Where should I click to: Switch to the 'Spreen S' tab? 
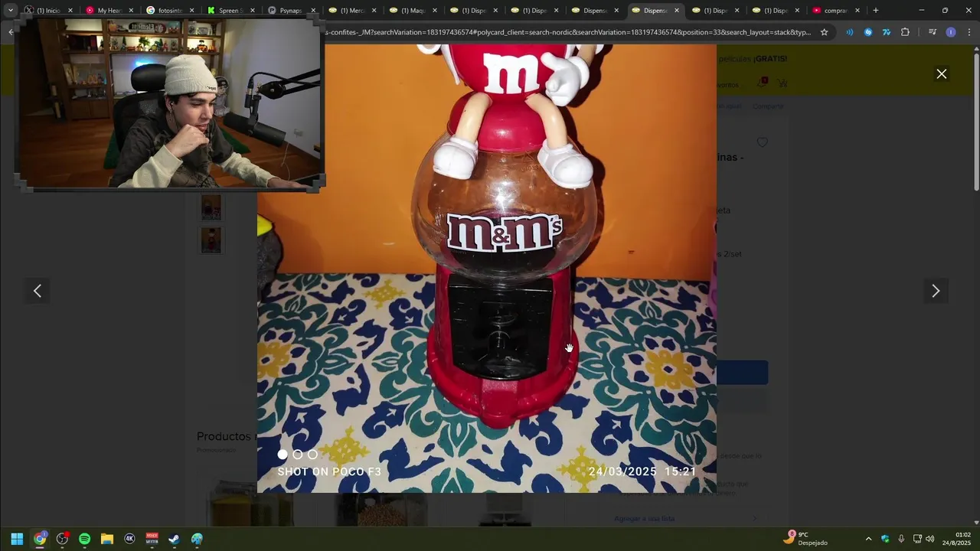pos(230,11)
